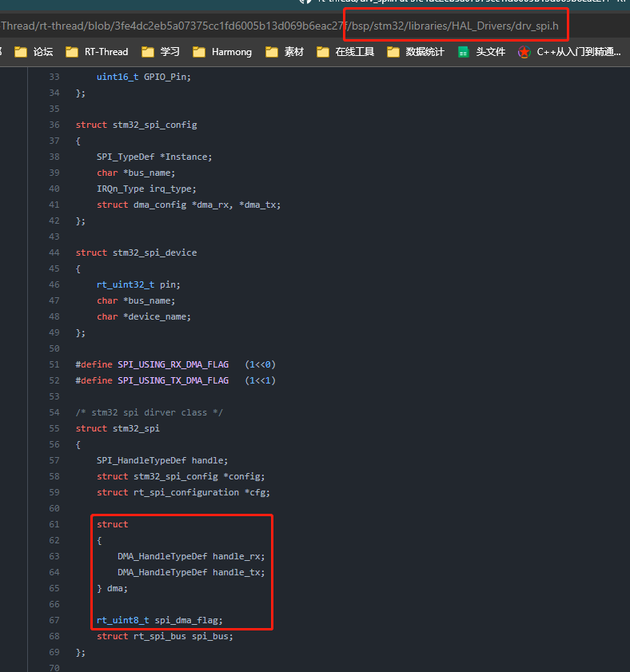Click the '(1<<1)' macro value
This screenshot has height=672, width=630.
(261, 380)
